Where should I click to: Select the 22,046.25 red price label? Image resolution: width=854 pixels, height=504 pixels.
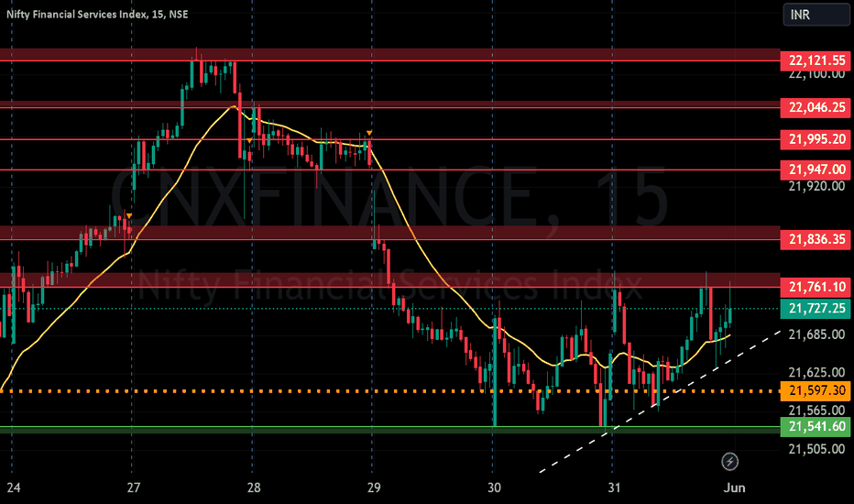(x=816, y=107)
